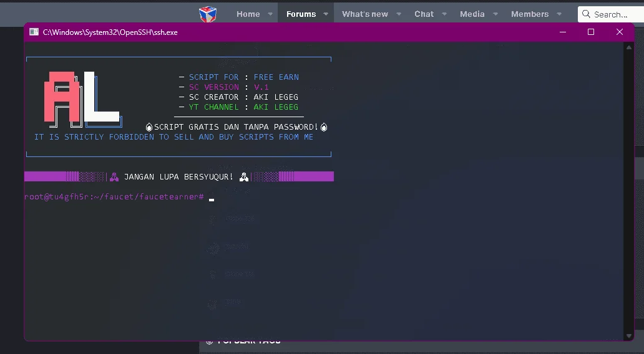
Task: Expand the Members dropdown arrow
Action: click(559, 14)
